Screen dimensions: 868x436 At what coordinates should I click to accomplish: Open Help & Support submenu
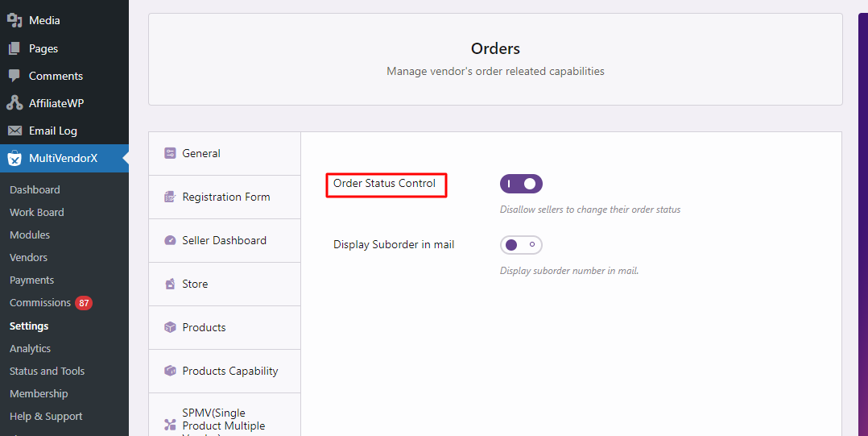tap(46, 417)
